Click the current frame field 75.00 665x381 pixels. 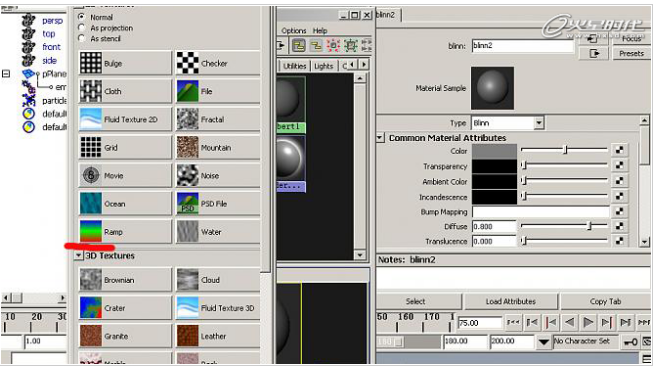[480, 323]
